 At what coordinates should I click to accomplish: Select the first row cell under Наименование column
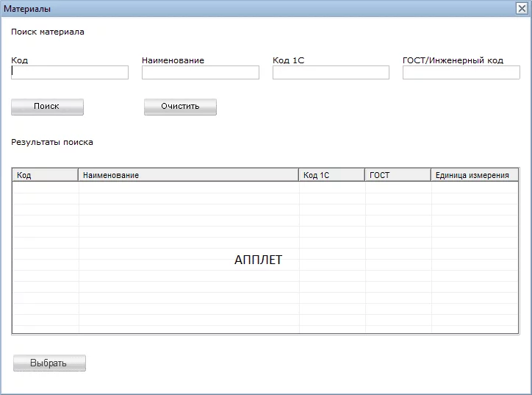188,188
